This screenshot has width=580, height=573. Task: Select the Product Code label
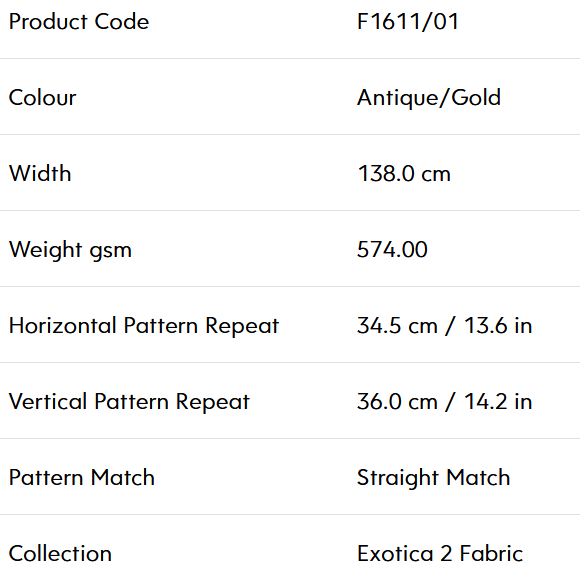pyautogui.click(x=79, y=21)
